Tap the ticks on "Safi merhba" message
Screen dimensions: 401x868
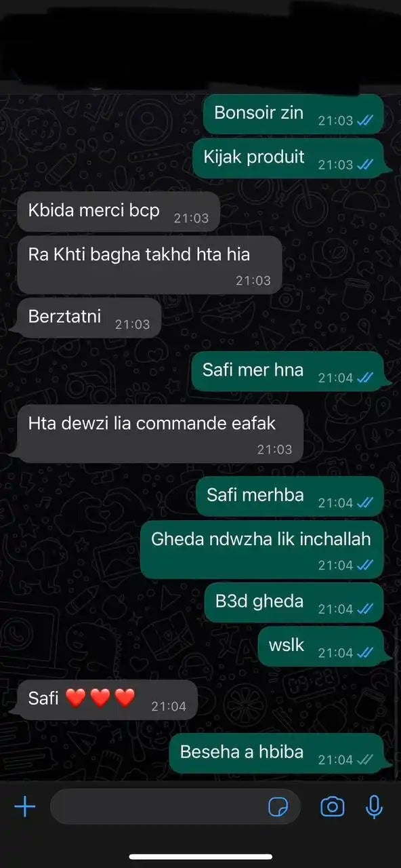[366, 503]
